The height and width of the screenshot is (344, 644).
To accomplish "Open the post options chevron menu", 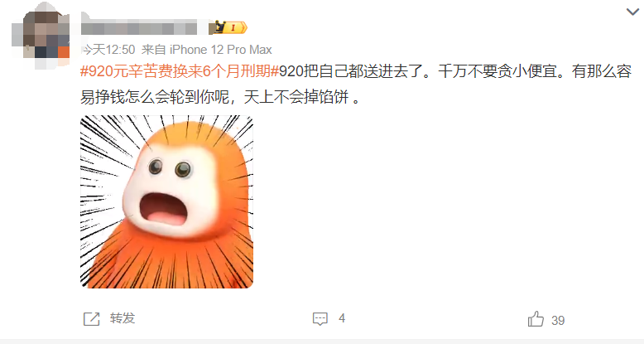I will click(632, 12).
